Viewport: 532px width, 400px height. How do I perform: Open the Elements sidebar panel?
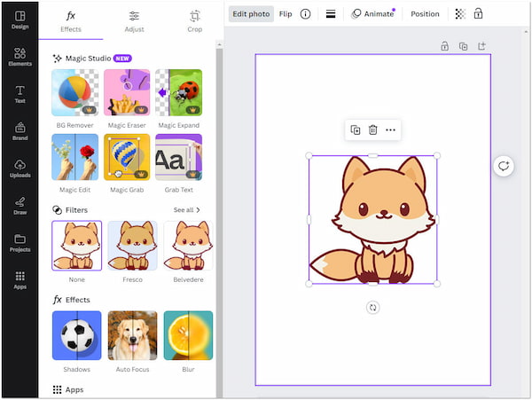[x=20, y=57]
